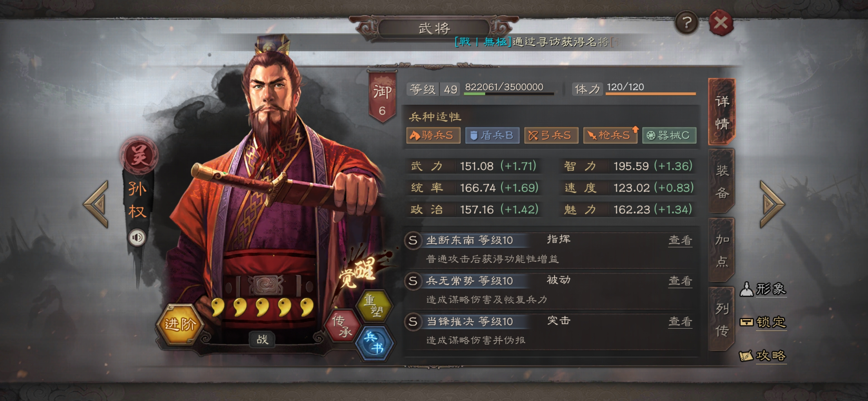Open the question mark help icon
The height and width of the screenshot is (401, 868).
click(687, 23)
